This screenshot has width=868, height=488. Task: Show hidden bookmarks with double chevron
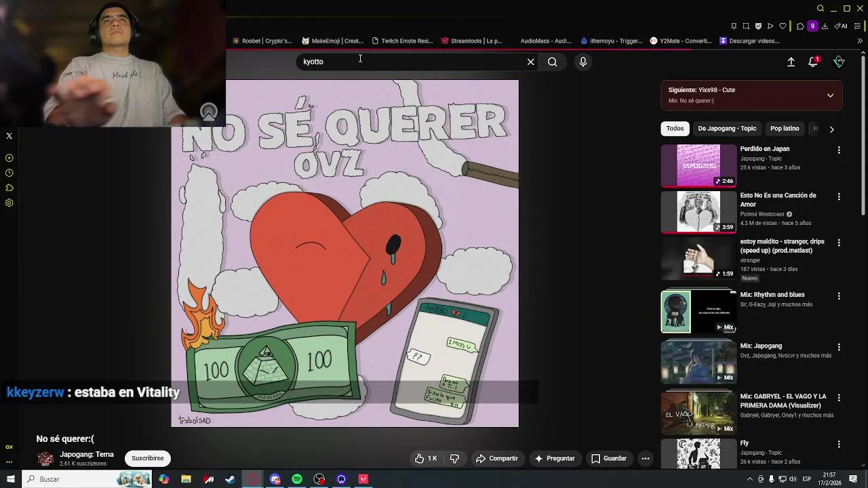pyautogui.click(x=860, y=41)
